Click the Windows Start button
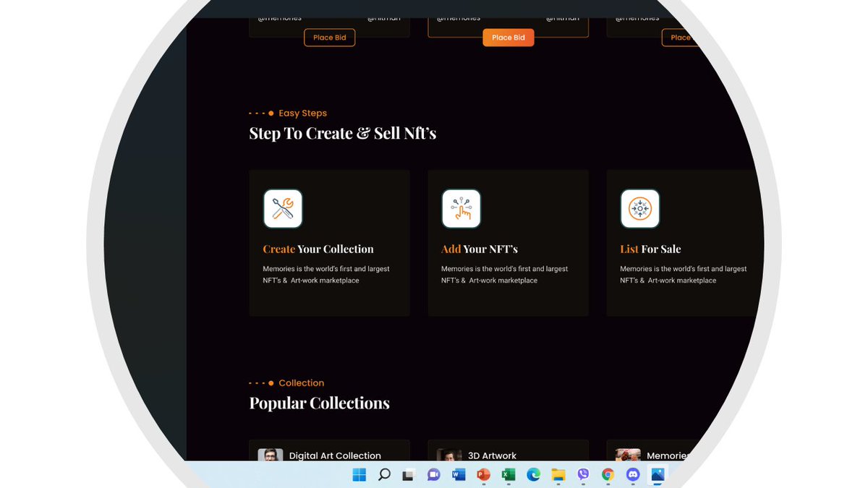Viewport: 868px width, 488px height. 357,475
